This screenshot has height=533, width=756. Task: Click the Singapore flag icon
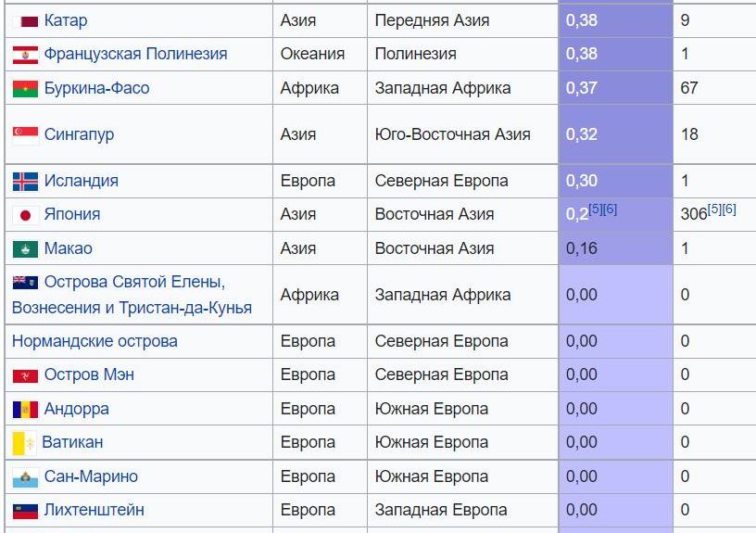click(25, 135)
